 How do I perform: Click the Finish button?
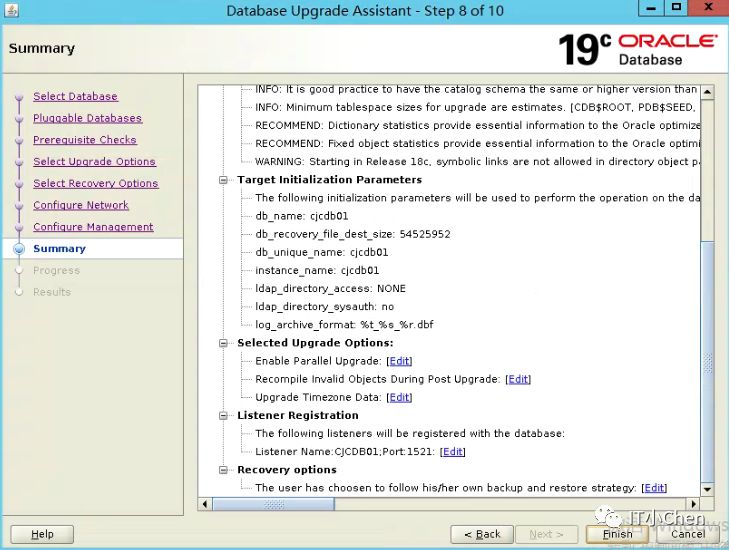pos(617,534)
